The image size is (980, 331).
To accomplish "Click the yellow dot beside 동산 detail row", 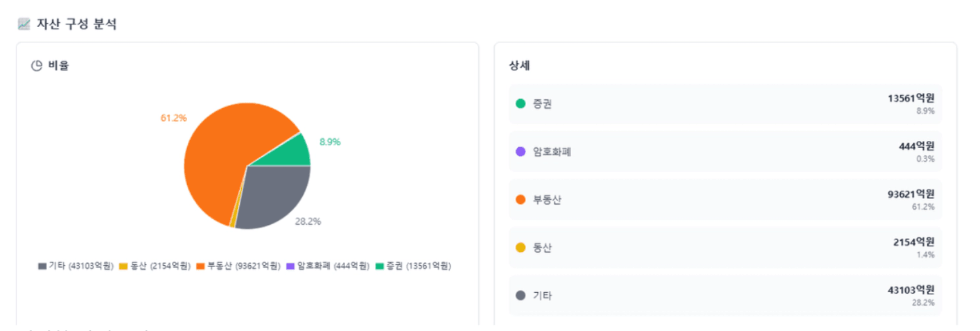I will point(520,248).
